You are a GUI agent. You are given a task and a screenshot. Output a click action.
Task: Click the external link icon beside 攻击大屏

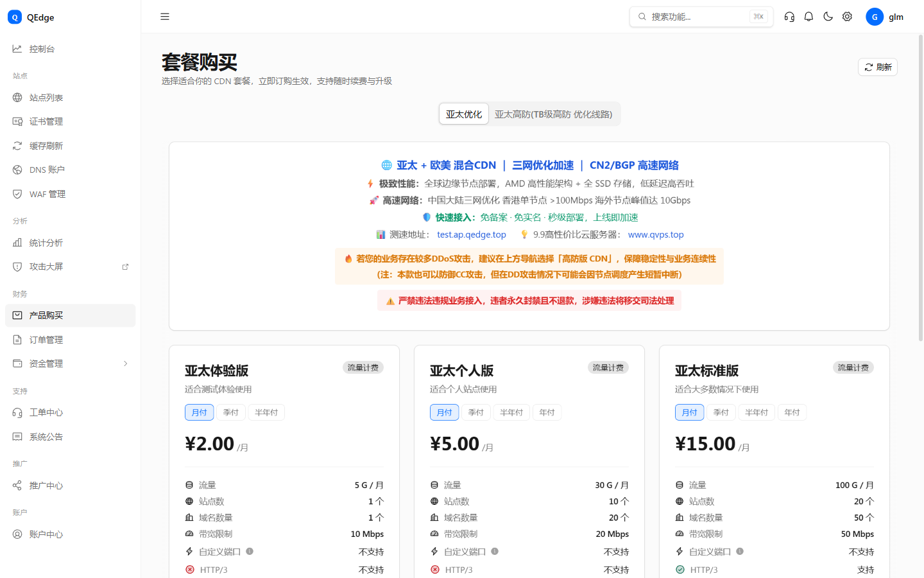[125, 267]
